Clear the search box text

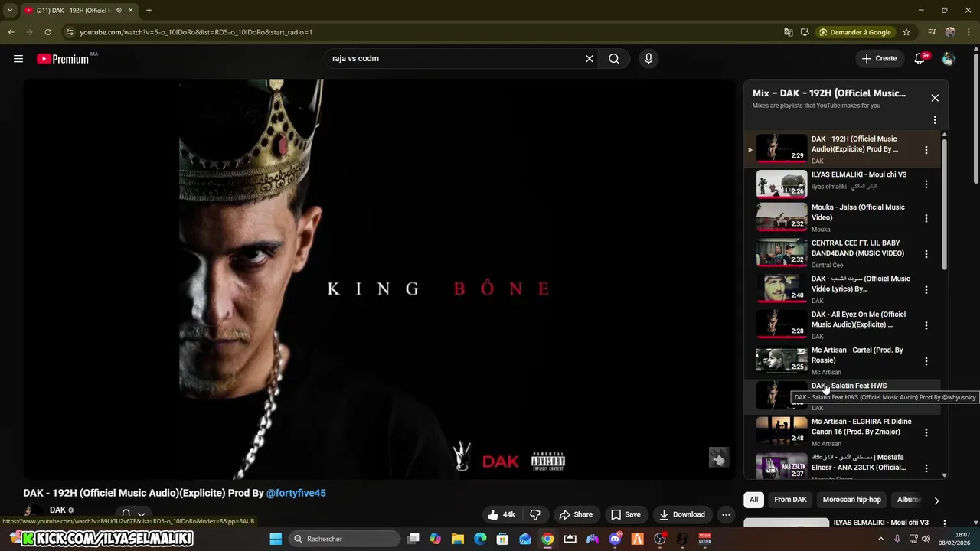(590, 58)
